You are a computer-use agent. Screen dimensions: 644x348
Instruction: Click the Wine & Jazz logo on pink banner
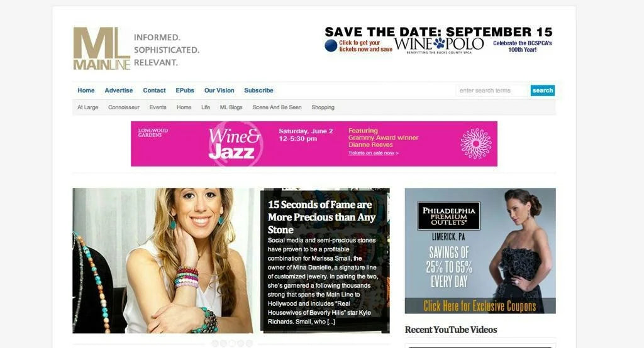(x=234, y=144)
